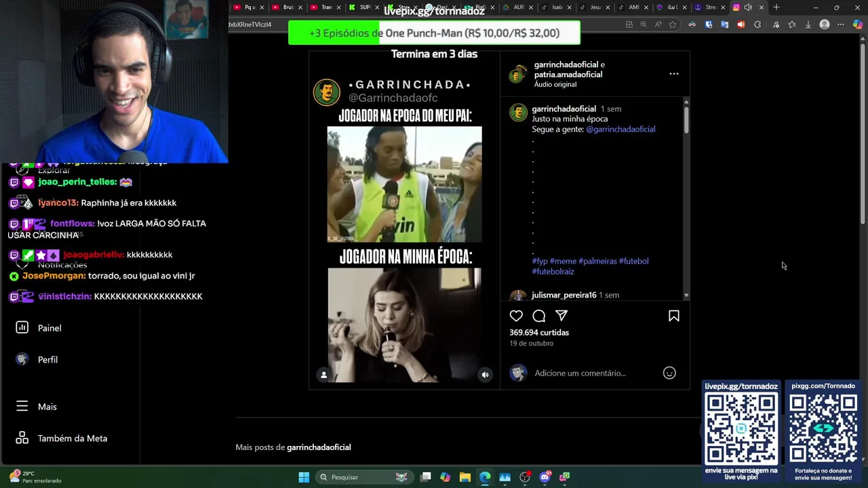Image resolution: width=868 pixels, height=488 pixels.
Task: Open Perfil in Instagram sidebar
Action: (38, 360)
